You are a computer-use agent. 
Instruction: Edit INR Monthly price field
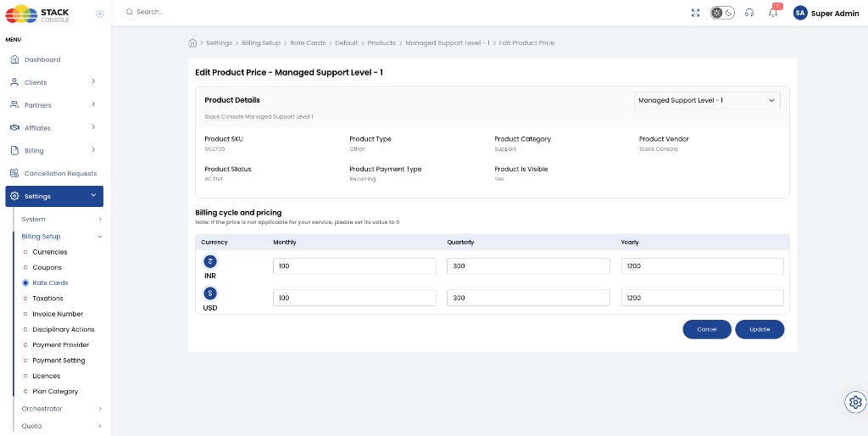355,266
